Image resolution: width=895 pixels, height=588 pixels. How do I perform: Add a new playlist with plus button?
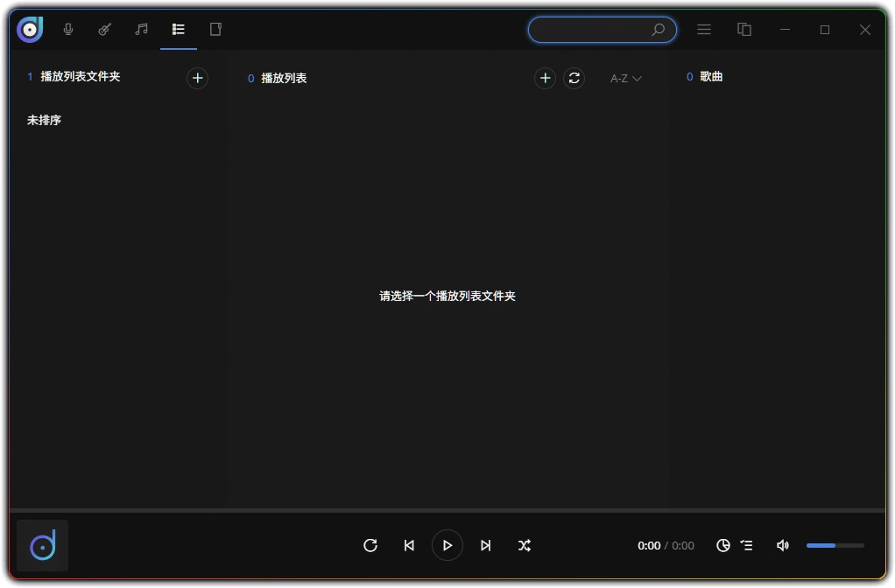(x=545, y=78)
